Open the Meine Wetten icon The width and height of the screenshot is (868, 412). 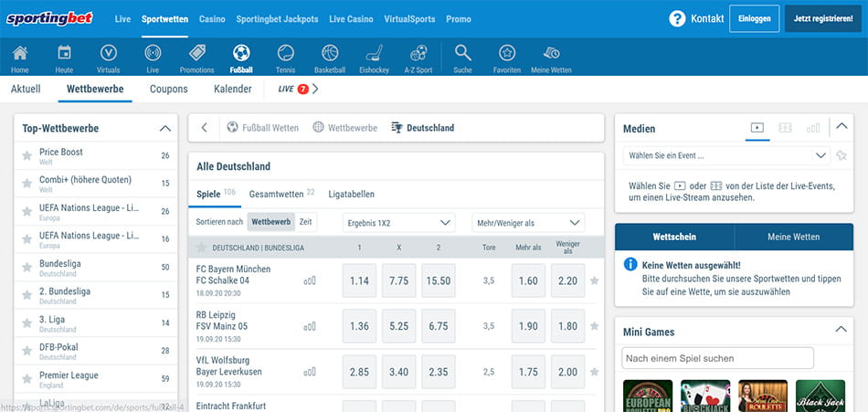click(x=551, y=53)
